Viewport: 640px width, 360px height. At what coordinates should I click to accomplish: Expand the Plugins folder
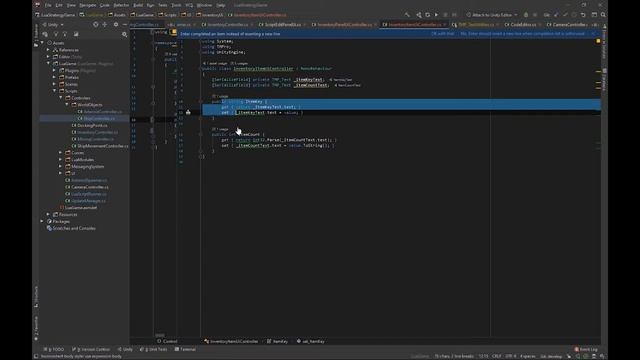tap(54, 70)
